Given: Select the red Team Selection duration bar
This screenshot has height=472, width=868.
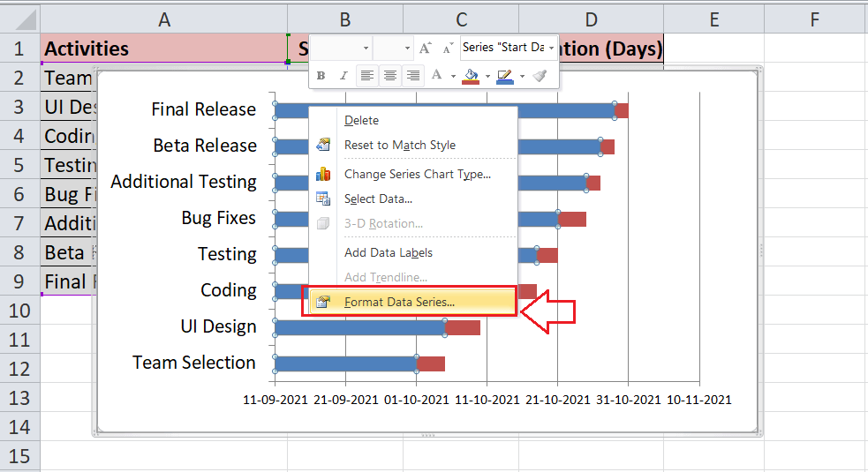Looking at the screenshot, I should (x=431, y=364).
